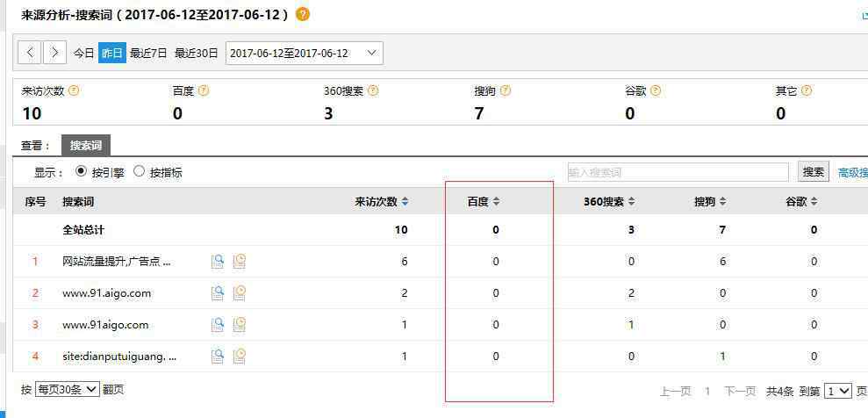Screen dimensions: 868x418
Task: Sort by 百度 column arrow
Action: (497, 202)
